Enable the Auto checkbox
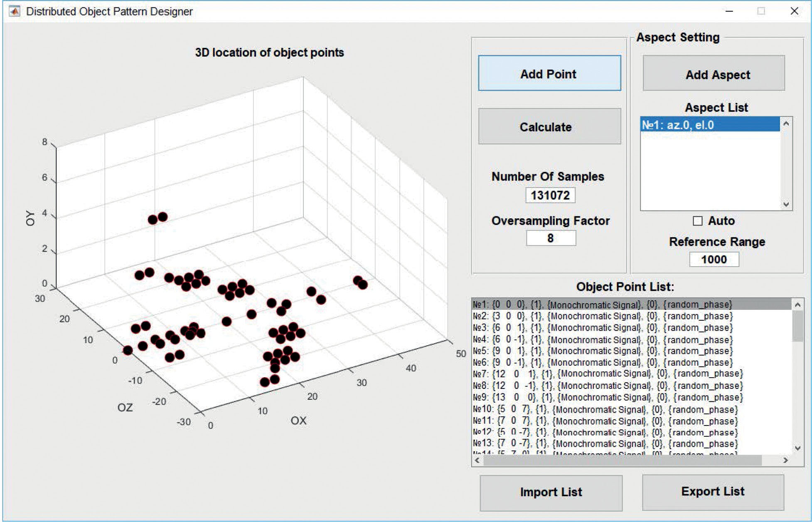Screen dimensions: 812x522 [698, 221]
